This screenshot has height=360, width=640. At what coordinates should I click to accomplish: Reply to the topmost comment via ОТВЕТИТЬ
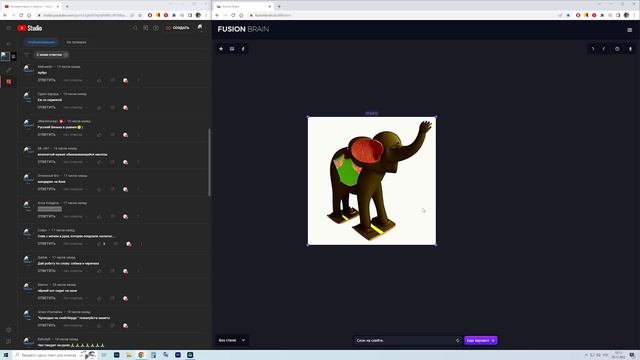[47, 80]
